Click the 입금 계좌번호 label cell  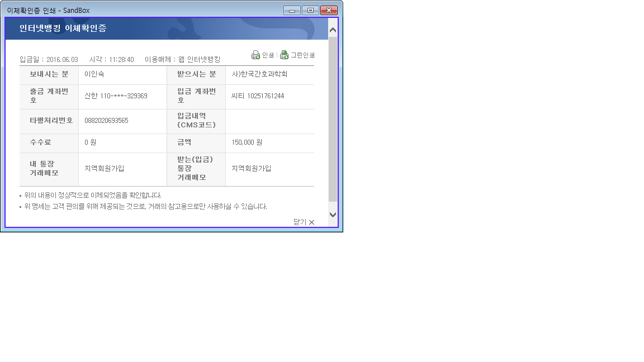coord(196,96)
